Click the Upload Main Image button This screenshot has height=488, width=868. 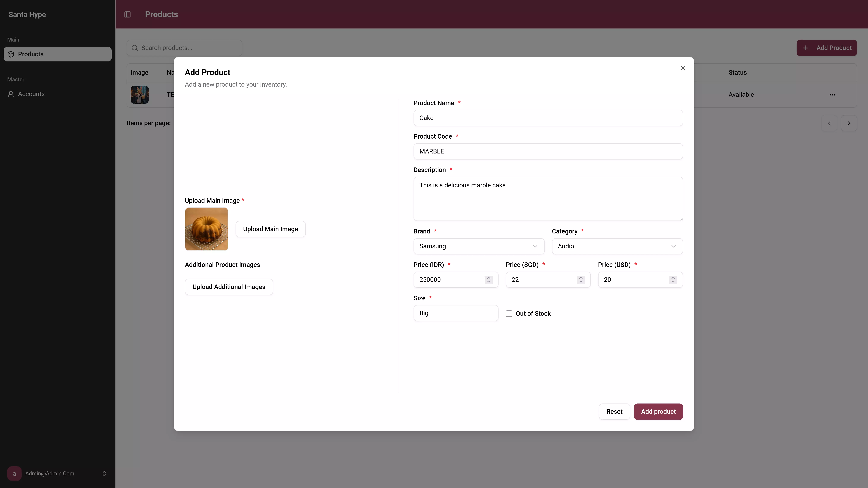click(x=271, y=229)
